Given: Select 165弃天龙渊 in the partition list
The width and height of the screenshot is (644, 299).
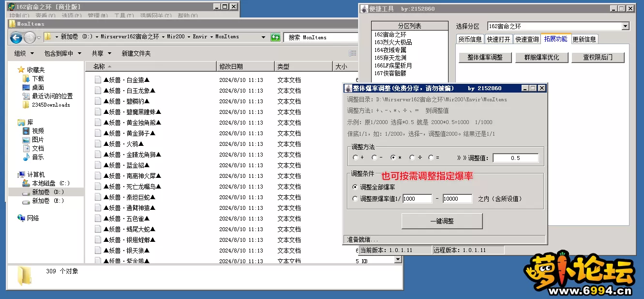Looking at the screenshot, I should tap(390, 58).
